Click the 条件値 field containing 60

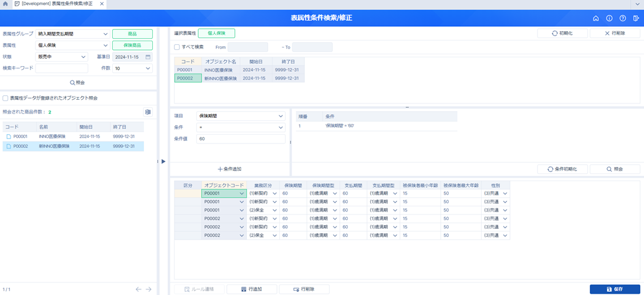click(241, 139)
